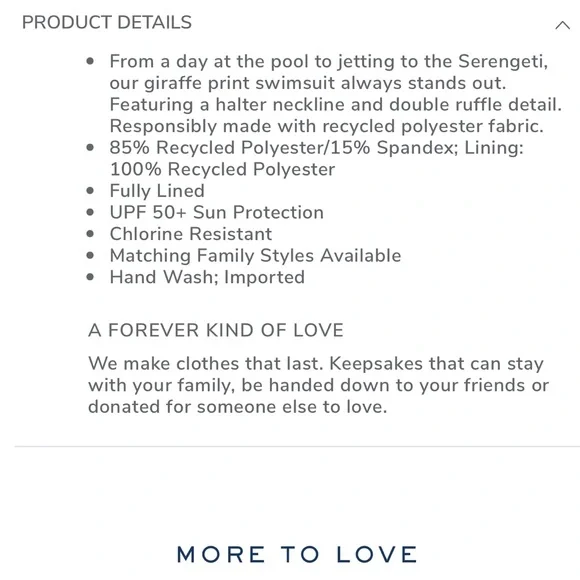Click the UPF 50+ Sun Protection text
This screenshot has width=580, height=580.
point(217,213)
